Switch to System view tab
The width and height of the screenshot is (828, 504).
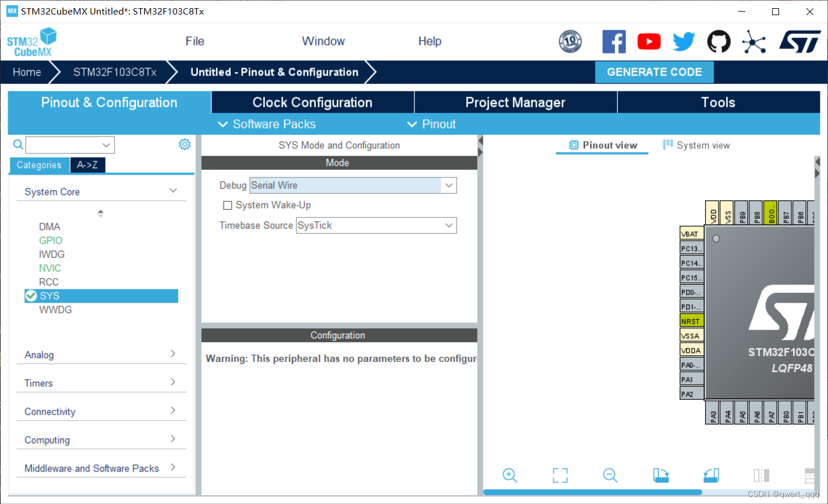tap(696, 145)
